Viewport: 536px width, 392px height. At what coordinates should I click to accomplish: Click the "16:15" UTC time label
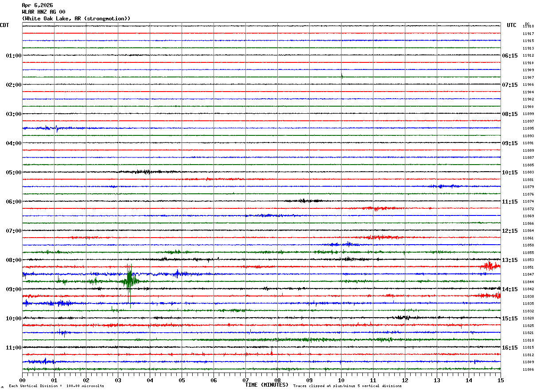coord(510,348)
